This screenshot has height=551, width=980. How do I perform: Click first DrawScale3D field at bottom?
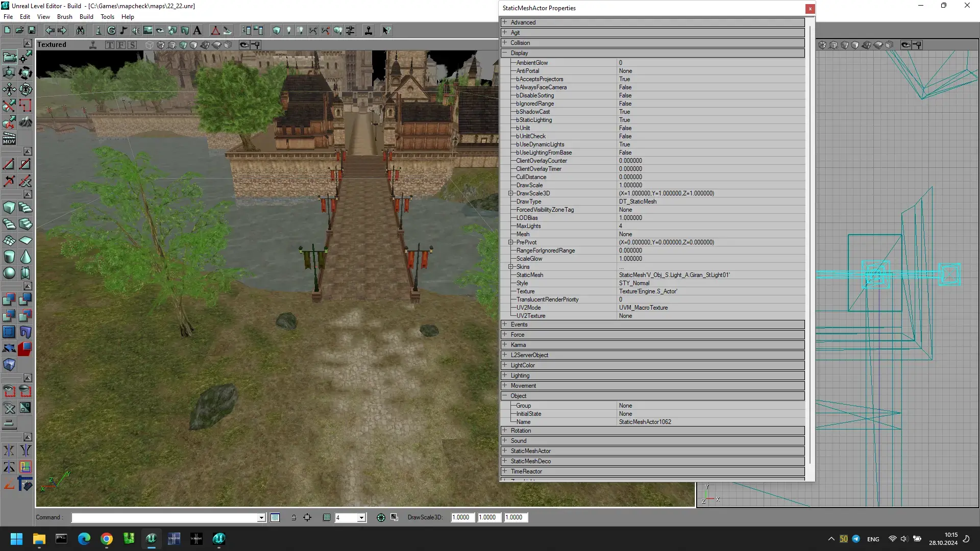462,517
